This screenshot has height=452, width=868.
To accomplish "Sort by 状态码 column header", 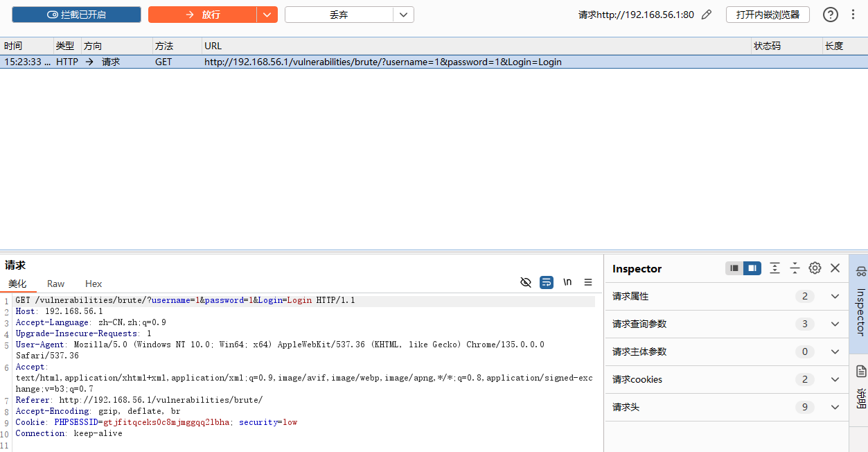I will coord(786,46).
